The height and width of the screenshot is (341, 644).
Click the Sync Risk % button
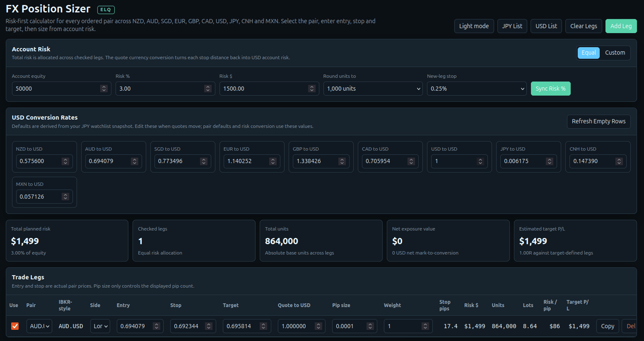pyautogui.click(x=551, y=88)
